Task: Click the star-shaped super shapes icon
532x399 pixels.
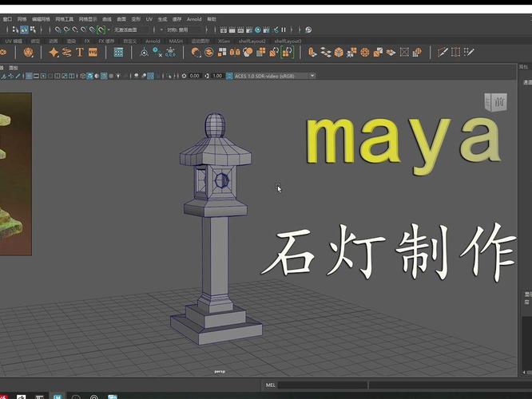Action: pos(54,52)
